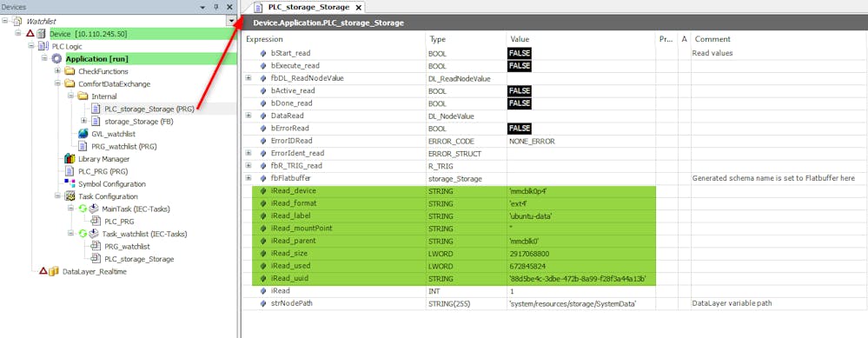
Task: Expand the DataRead structure
Action: (x=248, y=116)
